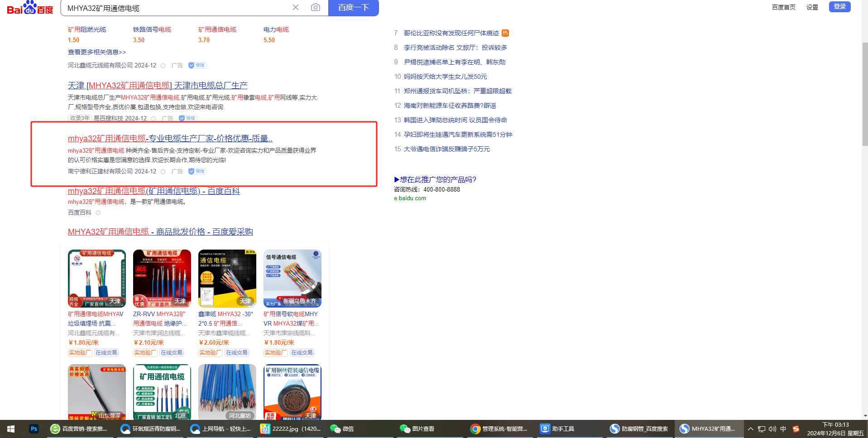Switch to 22222.jpg taskbar window

coord(291,429)
